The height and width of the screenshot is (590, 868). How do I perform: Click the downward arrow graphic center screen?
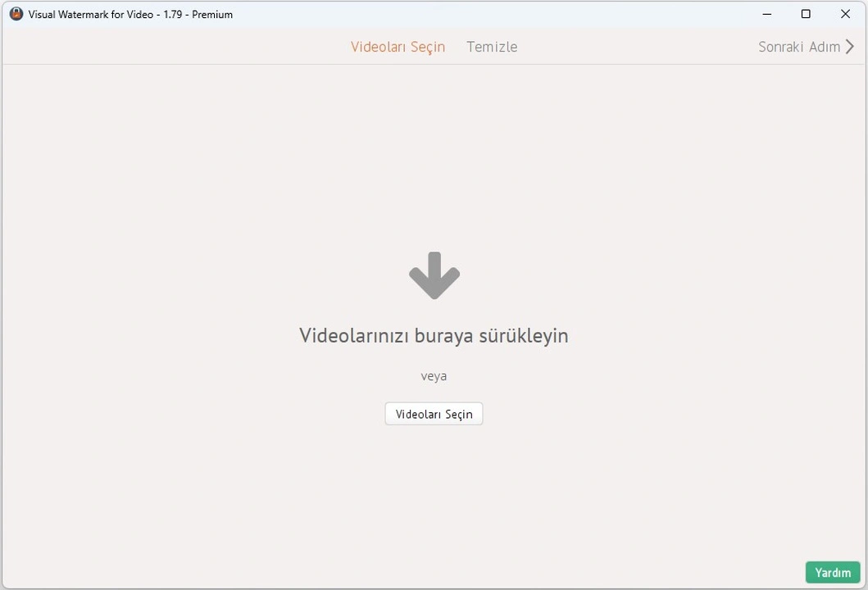click(x=434, y=275)
